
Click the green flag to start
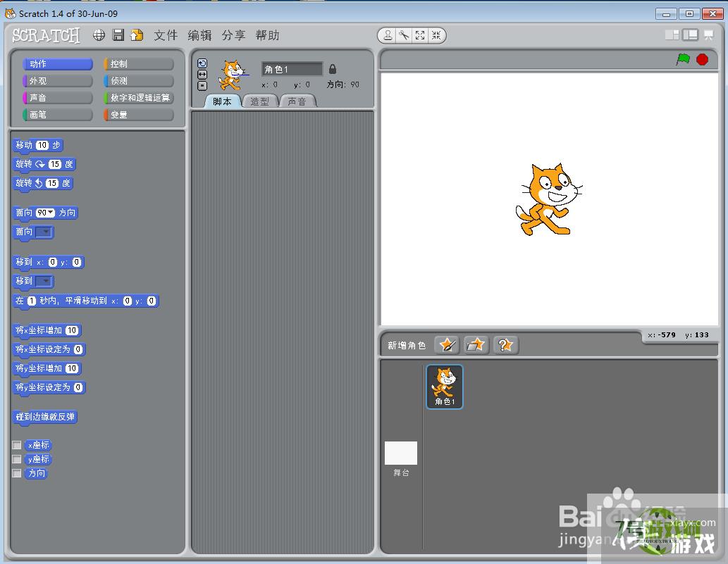click(x=683, y=59)
